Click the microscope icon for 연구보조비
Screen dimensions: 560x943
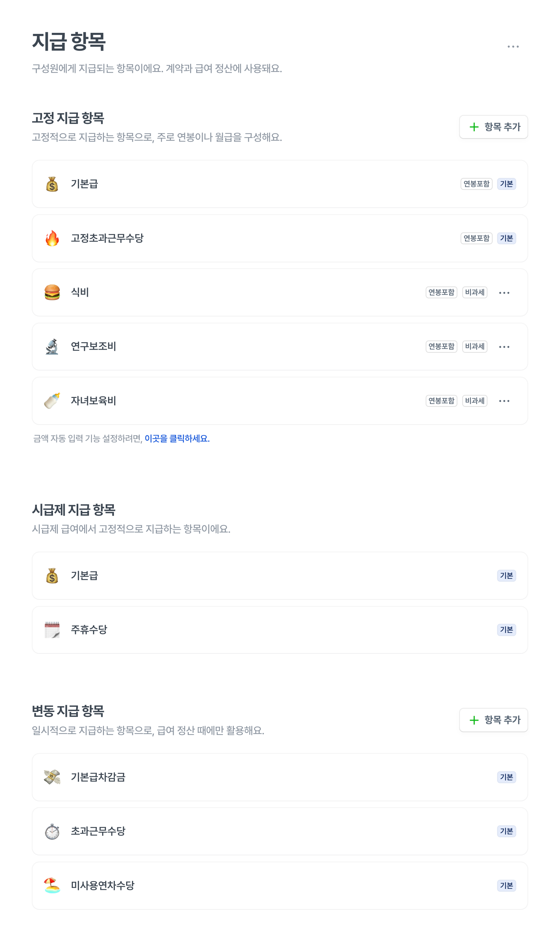tap(52, 347)
